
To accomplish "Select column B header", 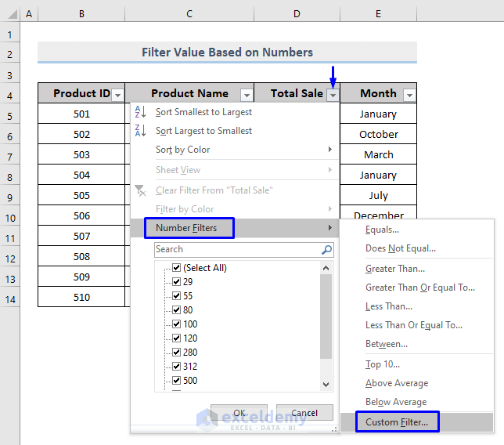I will 81,14.
